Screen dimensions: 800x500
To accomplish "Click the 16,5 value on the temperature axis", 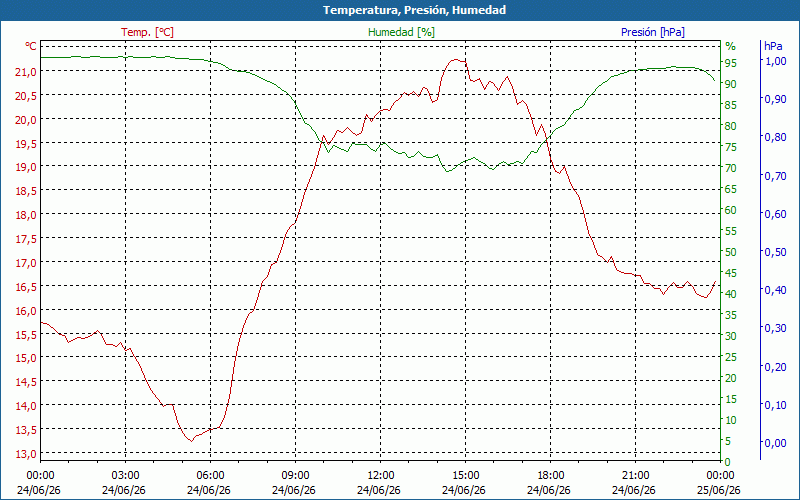I will click(x=26, y=287).
